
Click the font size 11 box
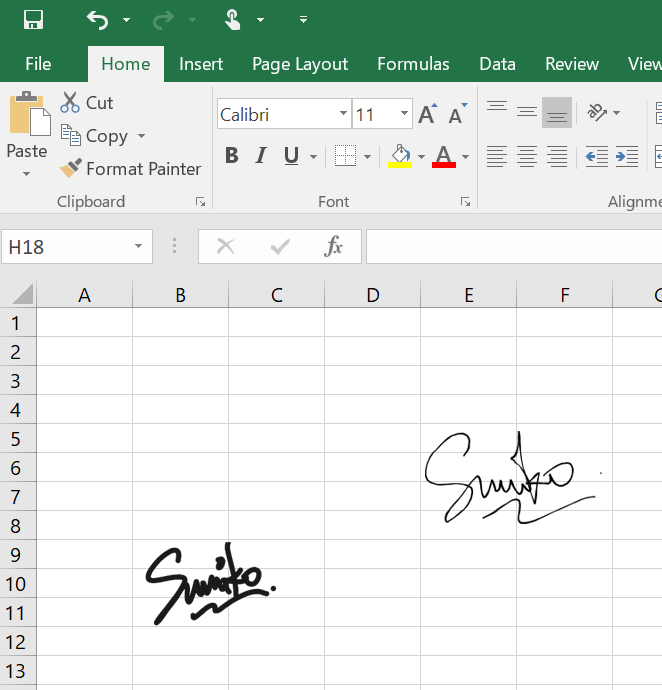374,114
